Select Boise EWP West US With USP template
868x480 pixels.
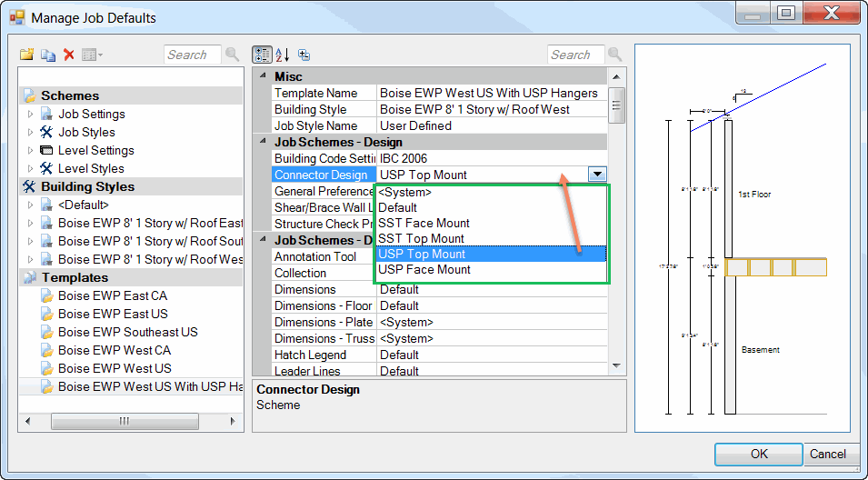click(x=150, y=387)
